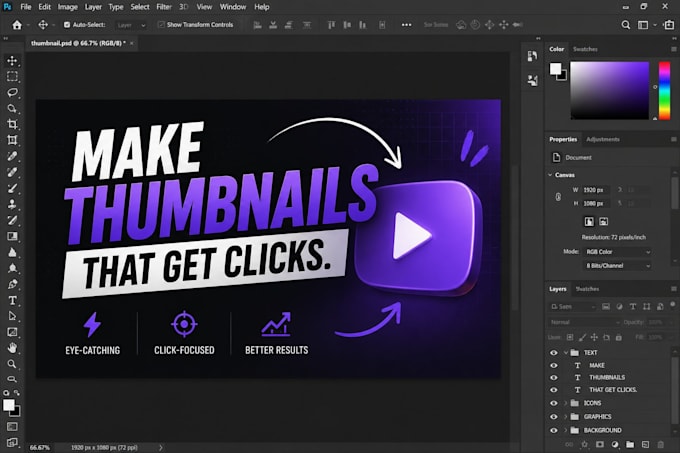Image resolution: width=680 pixels, height=453 pixels.
Task: Select the Frame tool
Action: click(12, 140)
